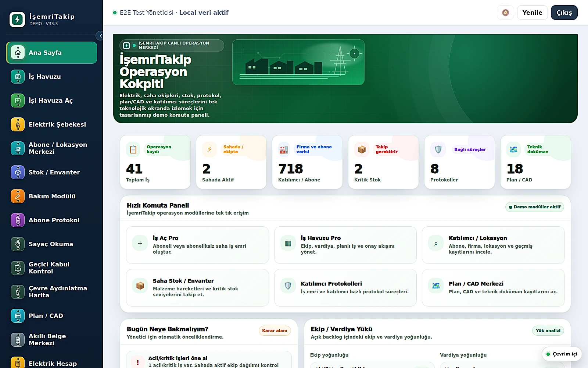Viewport: 588px width, 368px height.
Task: Open Elektrik Şebekesi tower icon
Action: pyautogui.click(x=18, y=124)
